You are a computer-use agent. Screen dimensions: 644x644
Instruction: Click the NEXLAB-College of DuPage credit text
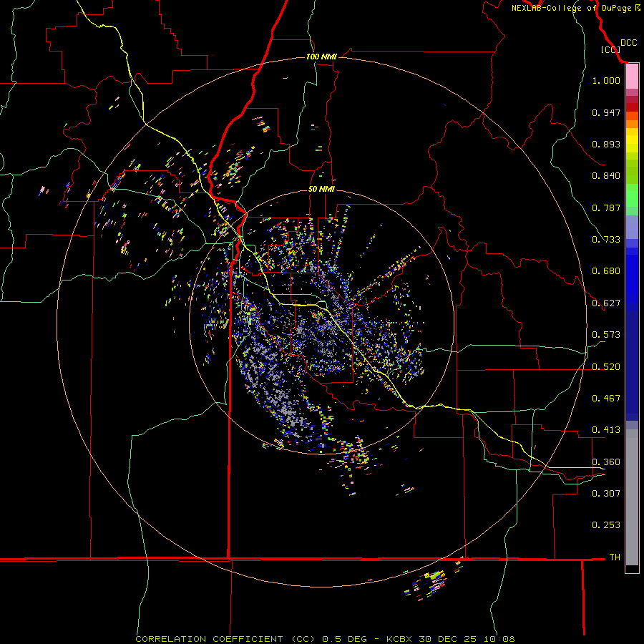(x=576, y=8)
